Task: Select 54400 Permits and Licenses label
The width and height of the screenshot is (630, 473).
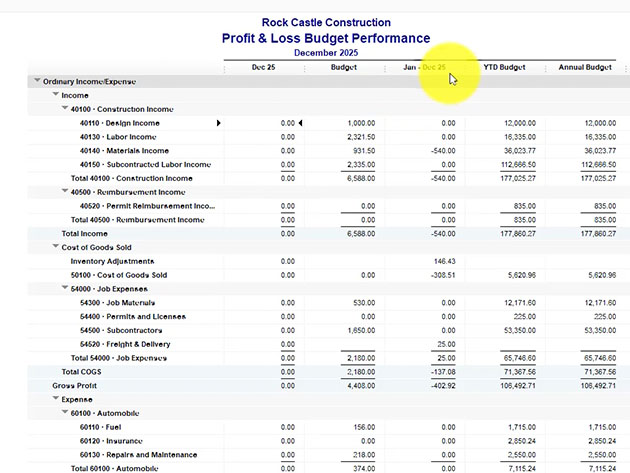Action: coord(133,317)
